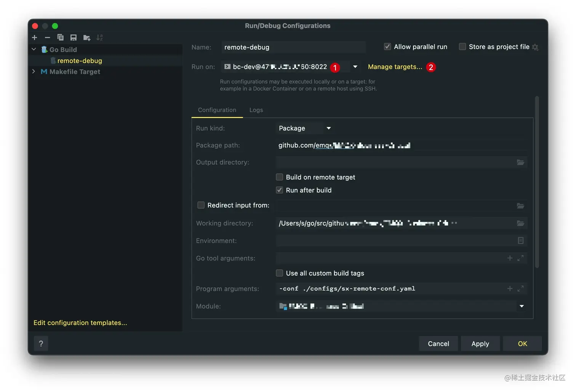
Task: Expand the Makefile Target tree node
Action: pyautogui.click(x=34, y=72)
